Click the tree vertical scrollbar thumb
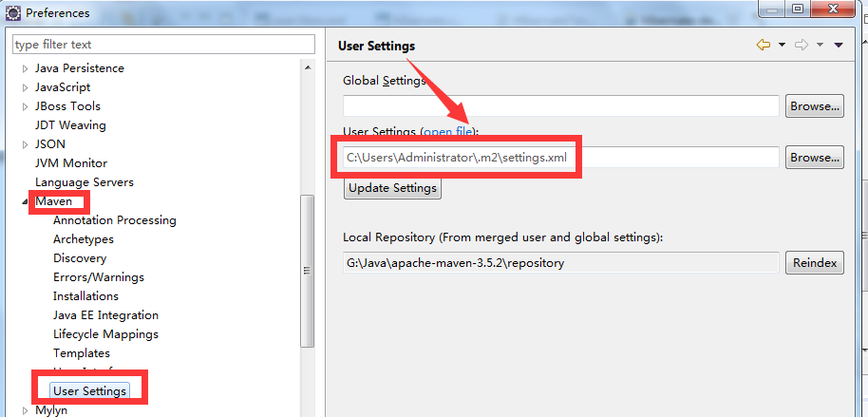Image resolution: width=868 pixels, height=417 pixels. point(308,271)
